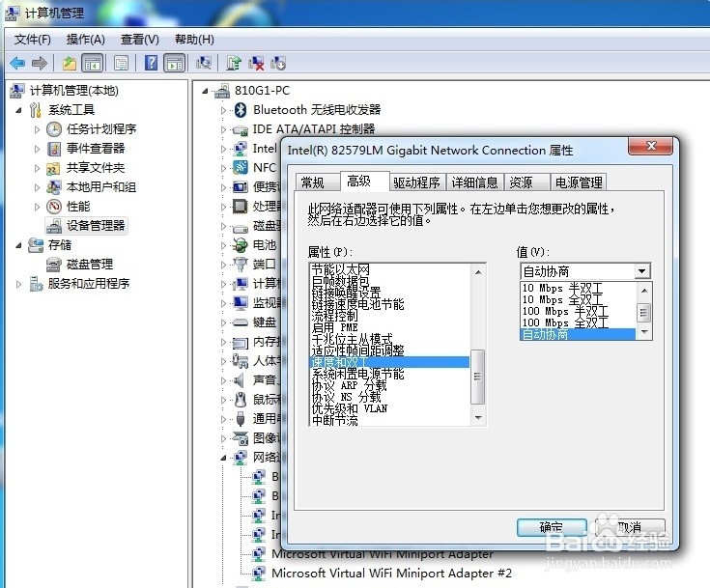Click the Services and Applications icon
This screenshot has width=710, height=588.
(x=36, y=284)
